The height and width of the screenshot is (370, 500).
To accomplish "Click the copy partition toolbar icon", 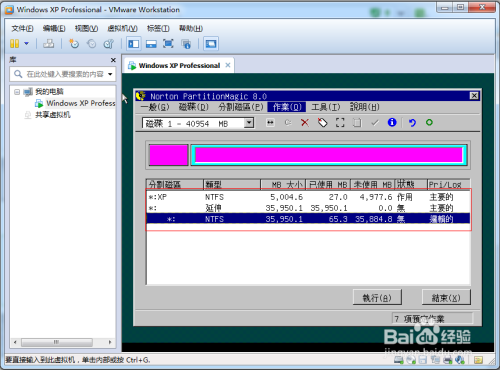I will [x=357, y=123].
